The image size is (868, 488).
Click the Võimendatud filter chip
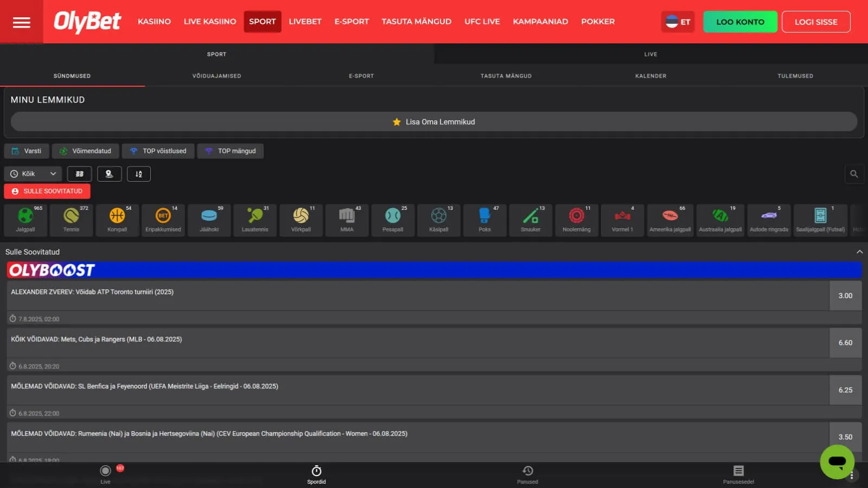(85, 151)
